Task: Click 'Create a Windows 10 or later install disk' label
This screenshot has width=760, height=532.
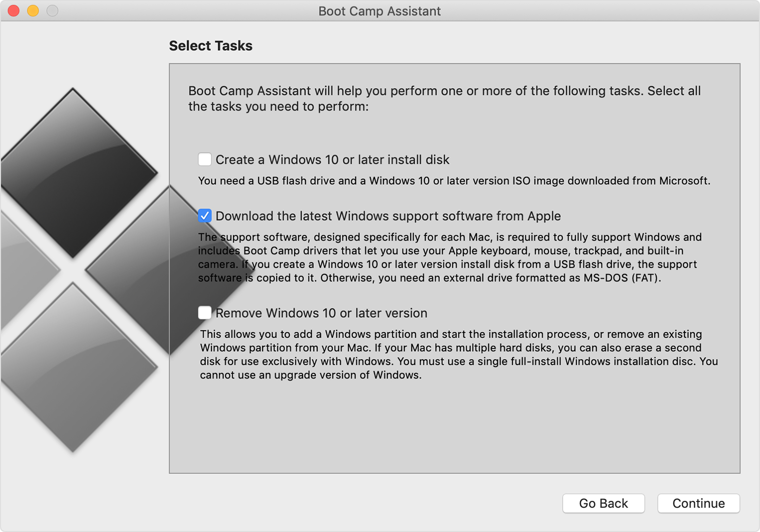Action: [332, 160]
